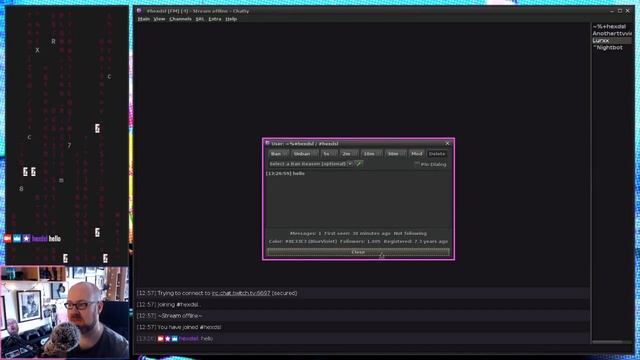Open the Main menu

144,19
